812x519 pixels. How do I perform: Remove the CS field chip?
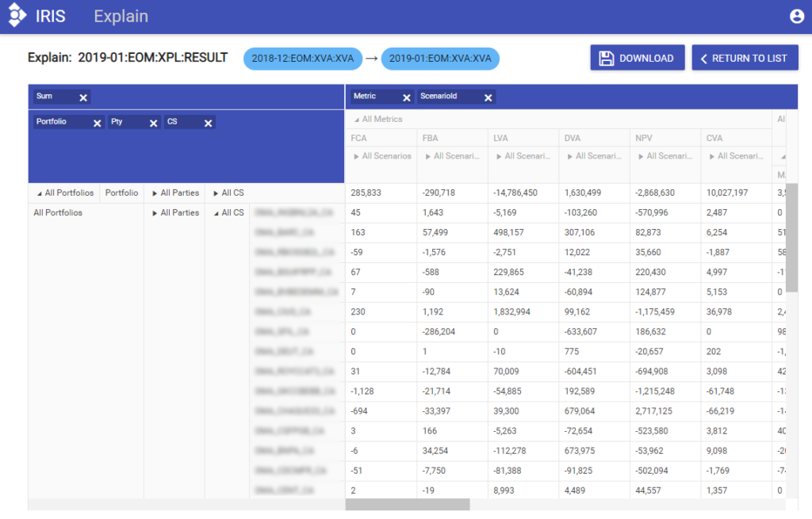click(208, 123)
